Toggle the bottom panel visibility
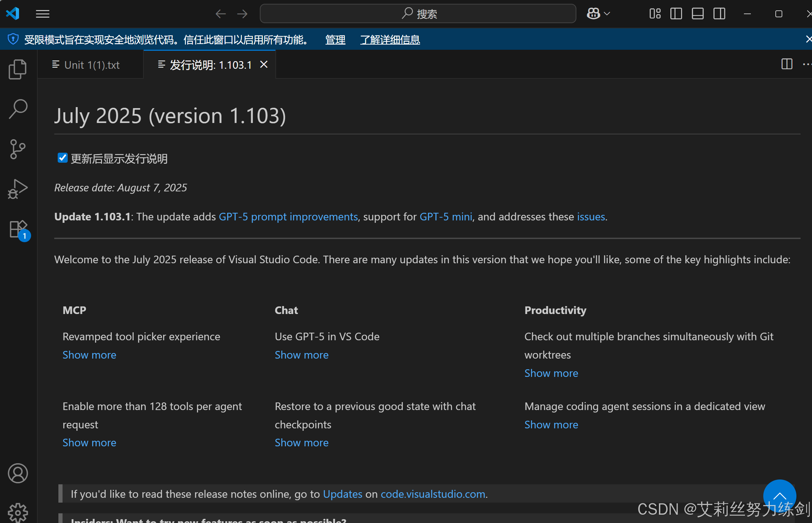 click(698, 14)
